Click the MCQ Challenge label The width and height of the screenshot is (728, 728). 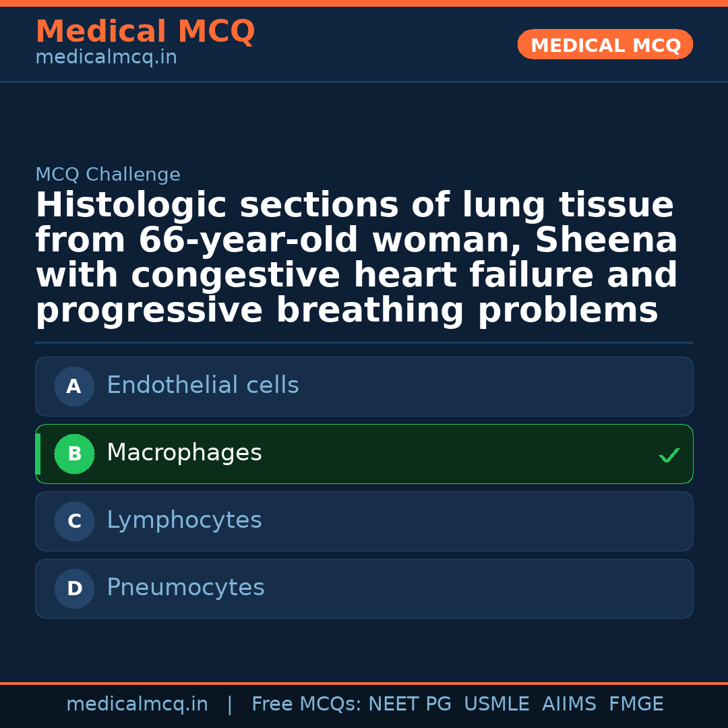108,175
